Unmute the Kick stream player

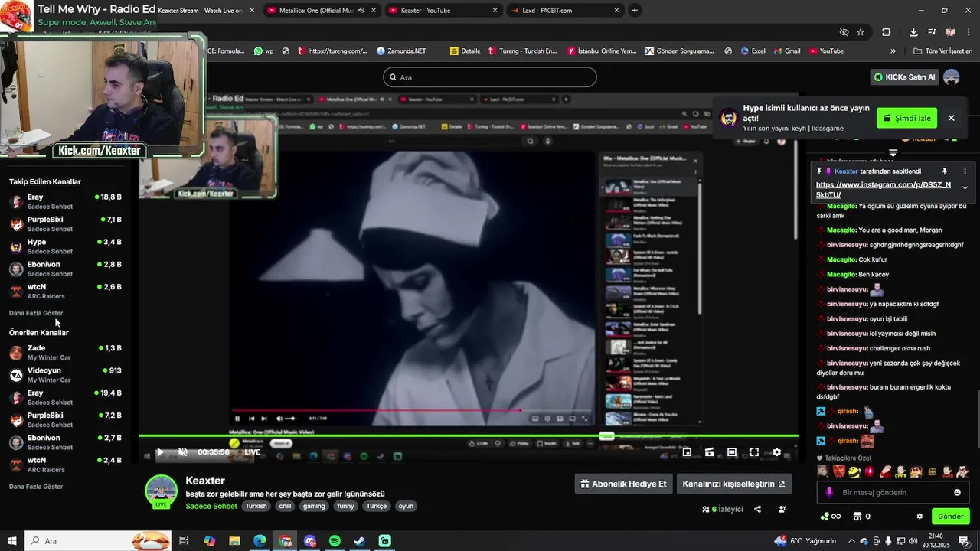(x=183, y=452)
